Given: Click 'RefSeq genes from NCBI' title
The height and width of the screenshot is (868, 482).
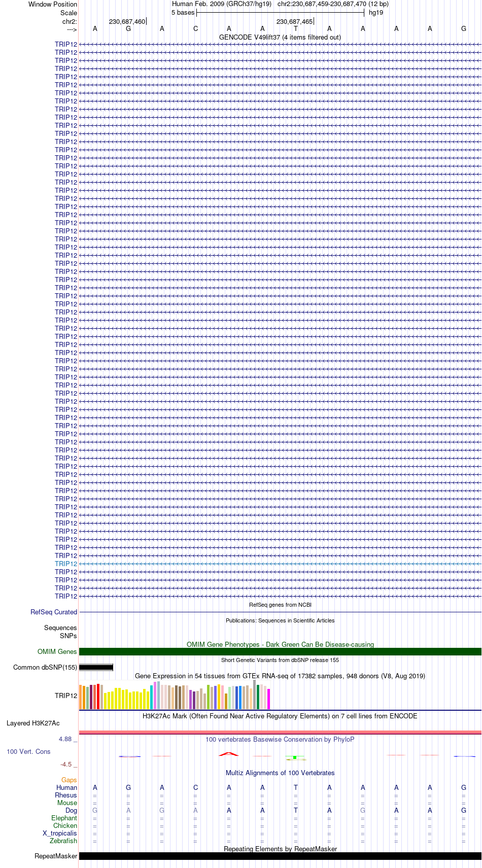Looking at the screenshot, I should pyautogui.click(x=280, y=605).
